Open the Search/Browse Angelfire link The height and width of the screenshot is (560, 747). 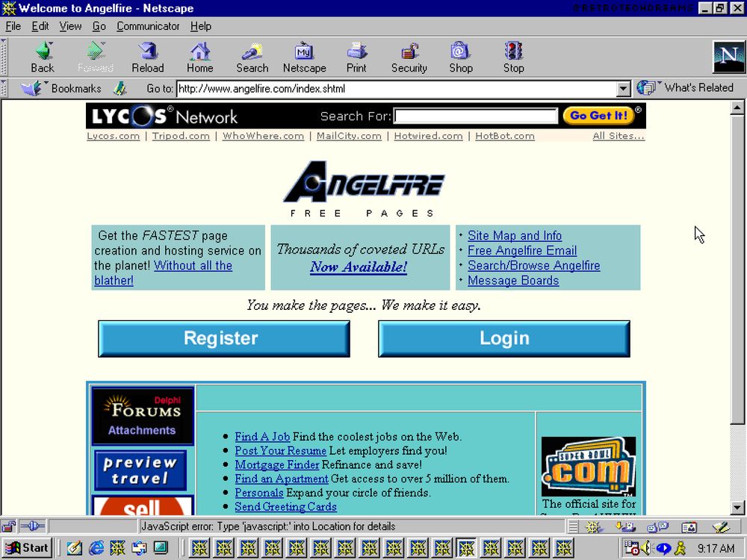(x=533, y=266)
